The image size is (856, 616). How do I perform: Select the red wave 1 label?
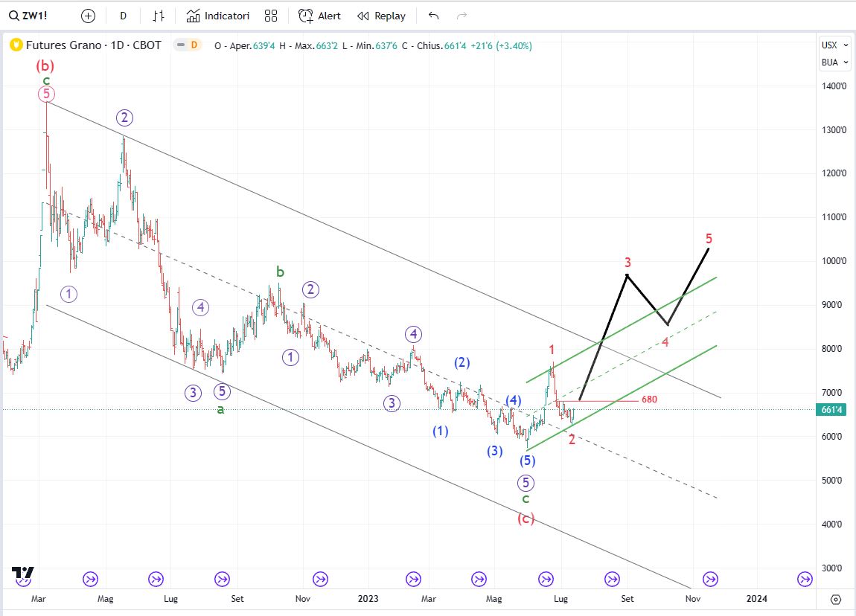coord(552,350)
